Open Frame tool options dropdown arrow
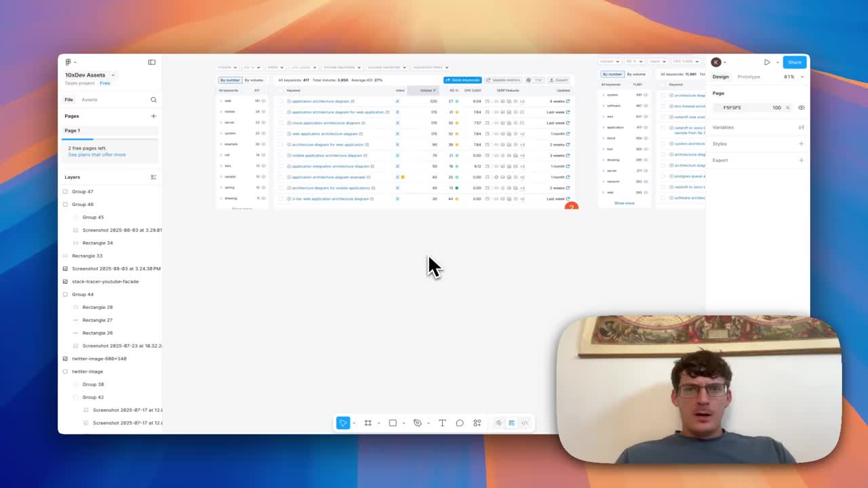 point(378,424)
